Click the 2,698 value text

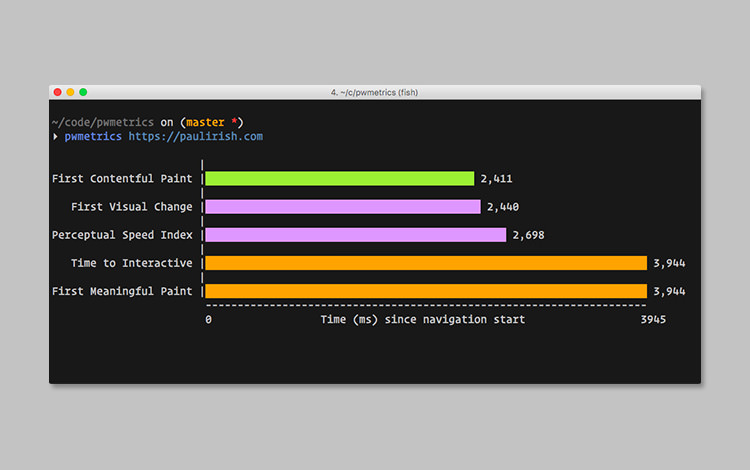[528, 235]
